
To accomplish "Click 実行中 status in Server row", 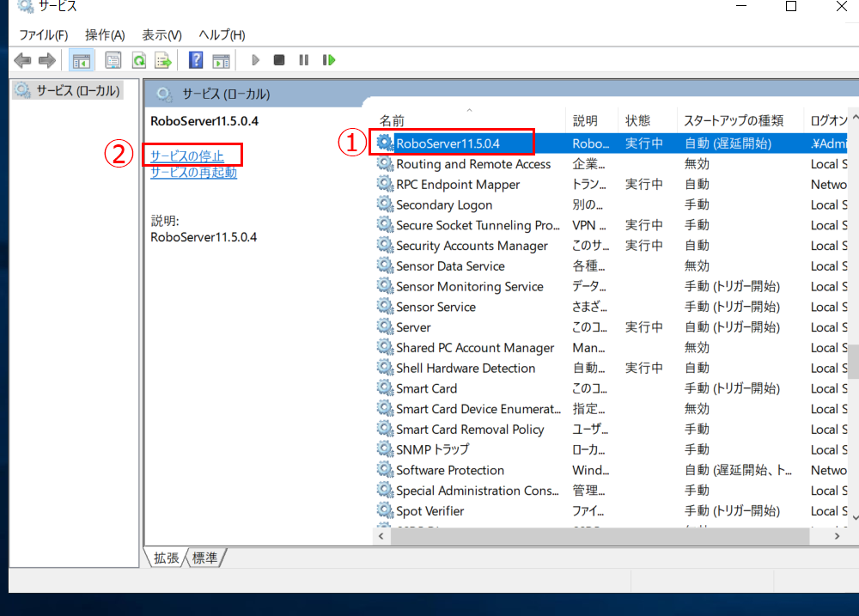I will [644, 327].
